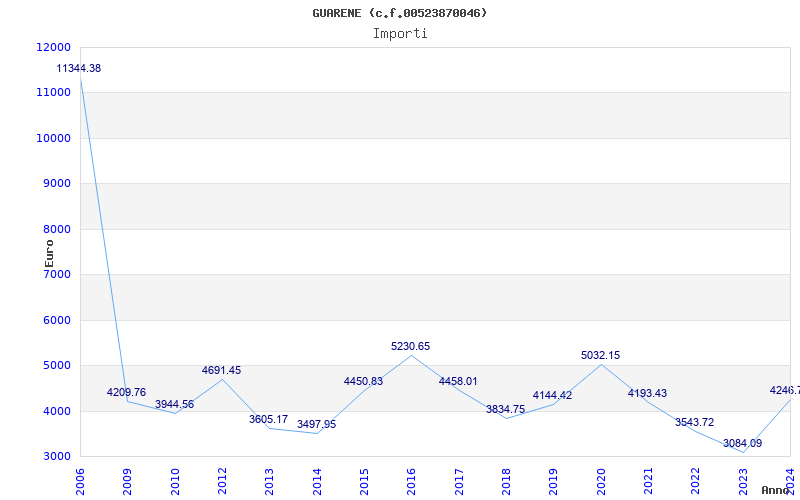800x500 pixels.
Task: Click the 2017 year label
Action: tap(459, 482)
